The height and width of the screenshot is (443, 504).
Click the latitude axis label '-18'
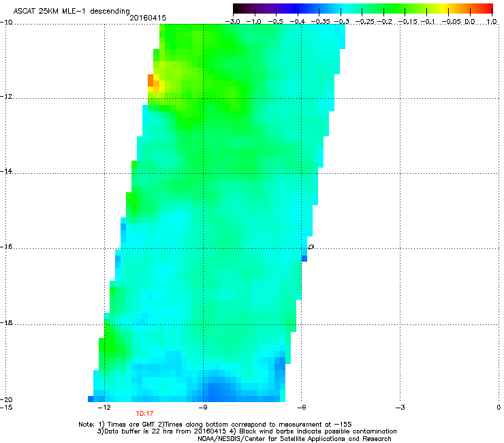pyautogui.click(x=6, y=322)
